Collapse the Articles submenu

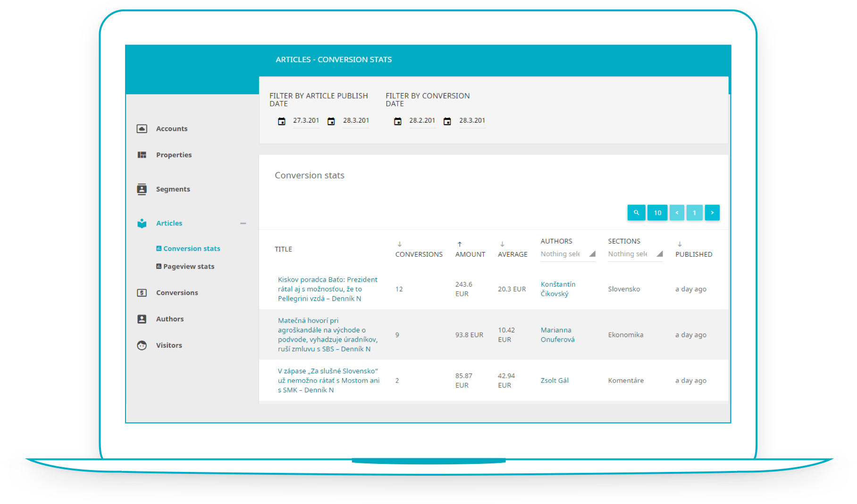[x=244, y=223]
